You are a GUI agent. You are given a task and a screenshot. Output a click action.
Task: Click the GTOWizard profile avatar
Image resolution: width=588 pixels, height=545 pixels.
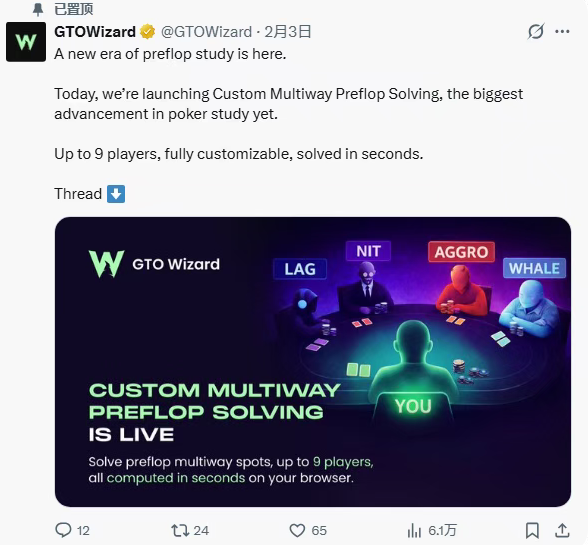26,42
